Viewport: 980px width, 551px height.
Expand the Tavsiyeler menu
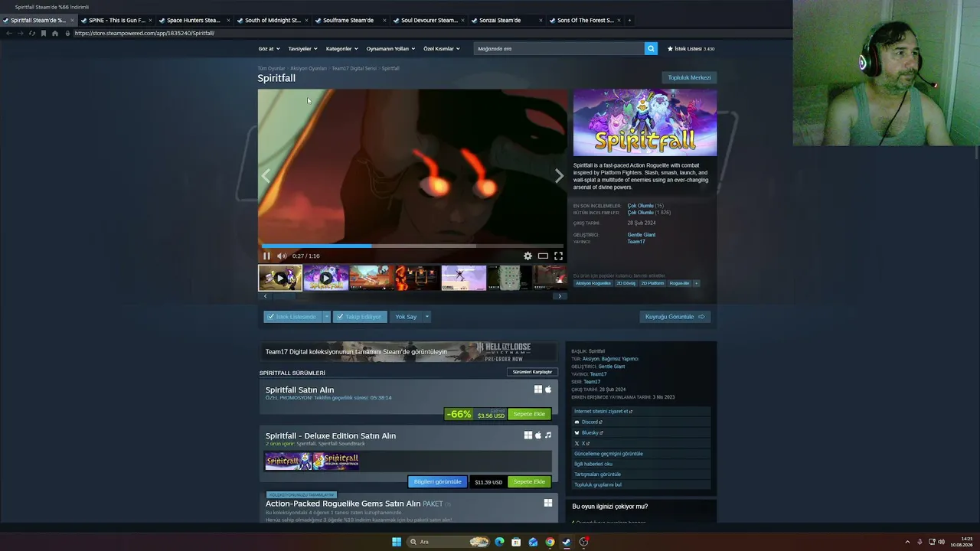tap(302, 48)
